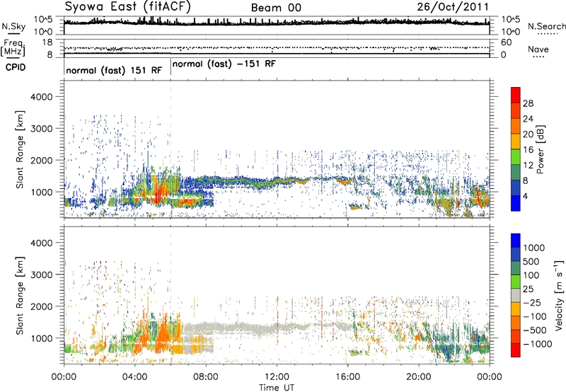Click the '-1000' Velocity colorbar tick value

click(x=537, y=344)
